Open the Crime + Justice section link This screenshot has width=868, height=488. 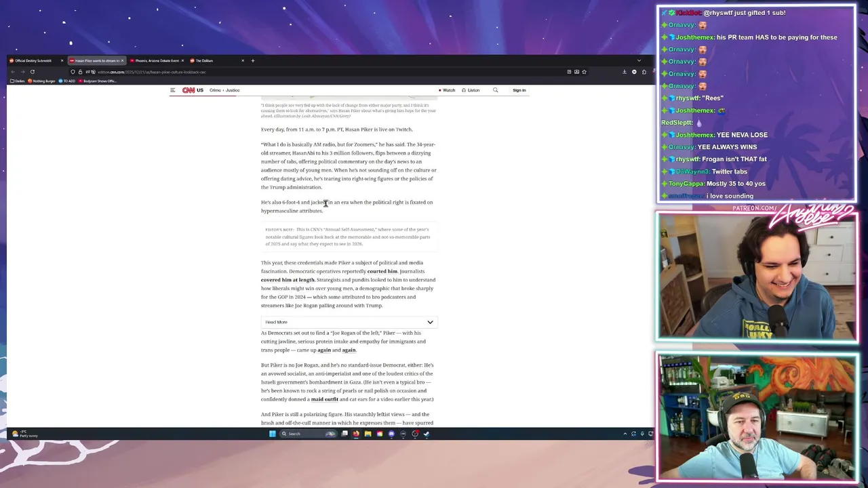click(224, 90)
